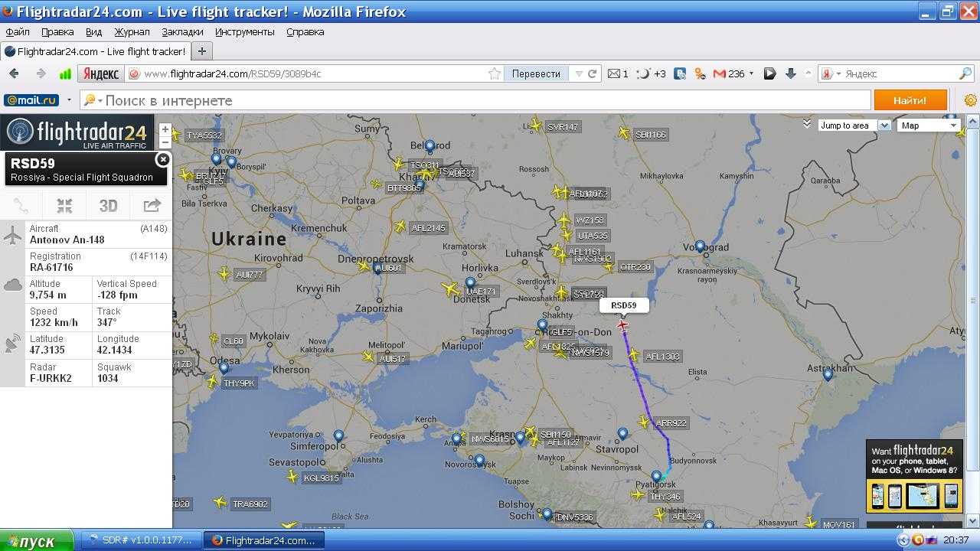
Task: Select the SBI1166 plane icon
Action: [624, 133]
